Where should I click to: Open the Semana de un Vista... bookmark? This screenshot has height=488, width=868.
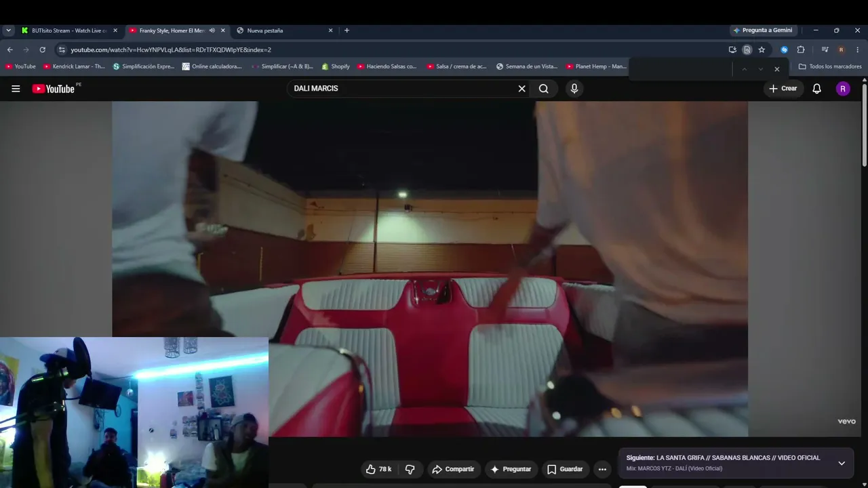pos(527,66)
